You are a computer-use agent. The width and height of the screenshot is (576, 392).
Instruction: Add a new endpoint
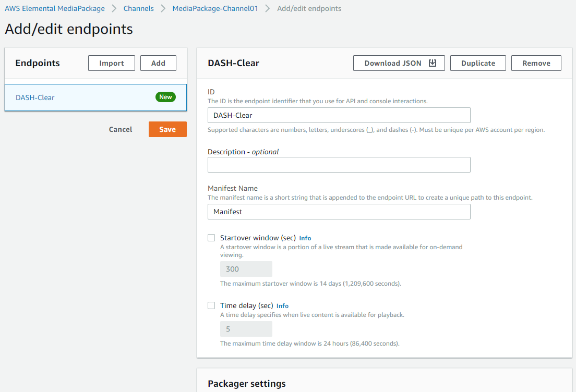158,63
